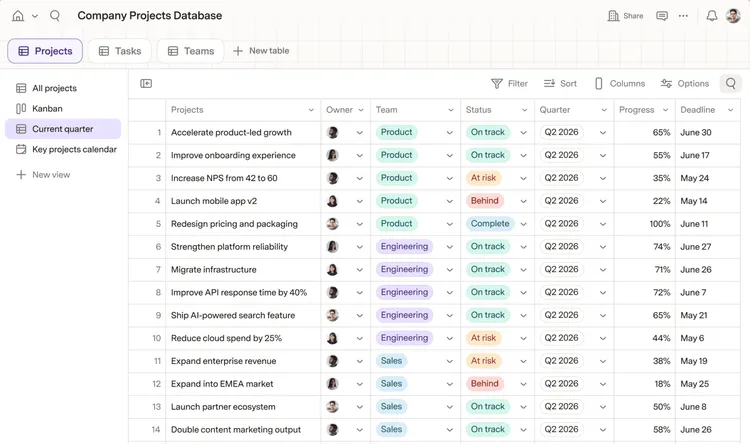Viewport: 750px width, 444px height.
Task: Click row number 14
Action: tap(155, 430)
